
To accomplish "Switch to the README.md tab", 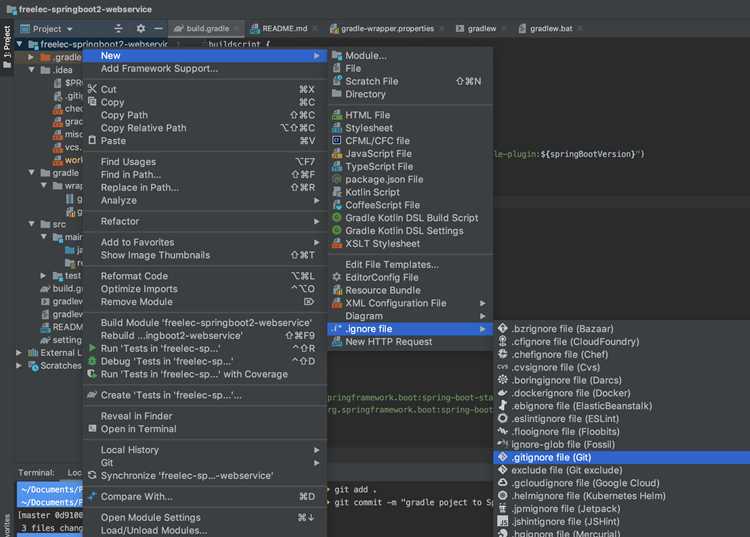I will pos(284,29).
